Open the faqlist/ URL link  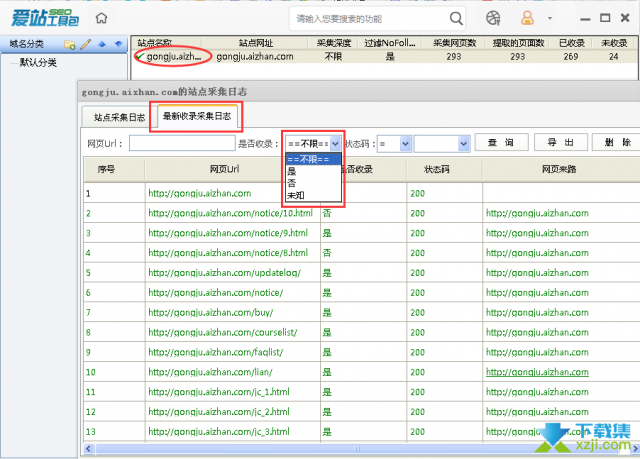216,352
